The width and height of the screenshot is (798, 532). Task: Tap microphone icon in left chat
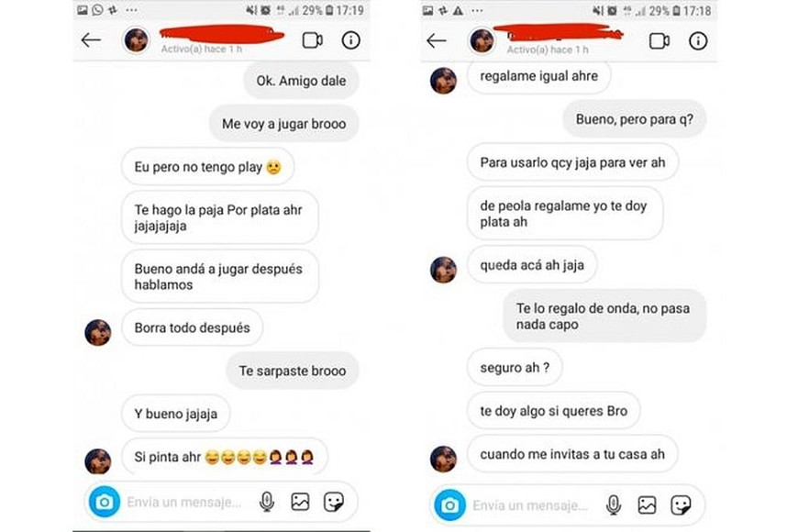click(x=267, y=502)
